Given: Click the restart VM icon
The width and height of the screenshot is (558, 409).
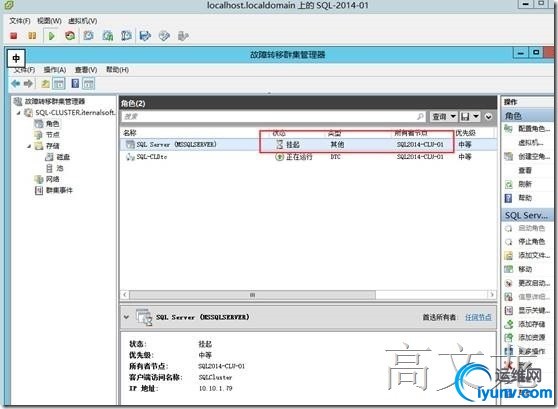Looking at the screenshot, I should click(70, 36).
